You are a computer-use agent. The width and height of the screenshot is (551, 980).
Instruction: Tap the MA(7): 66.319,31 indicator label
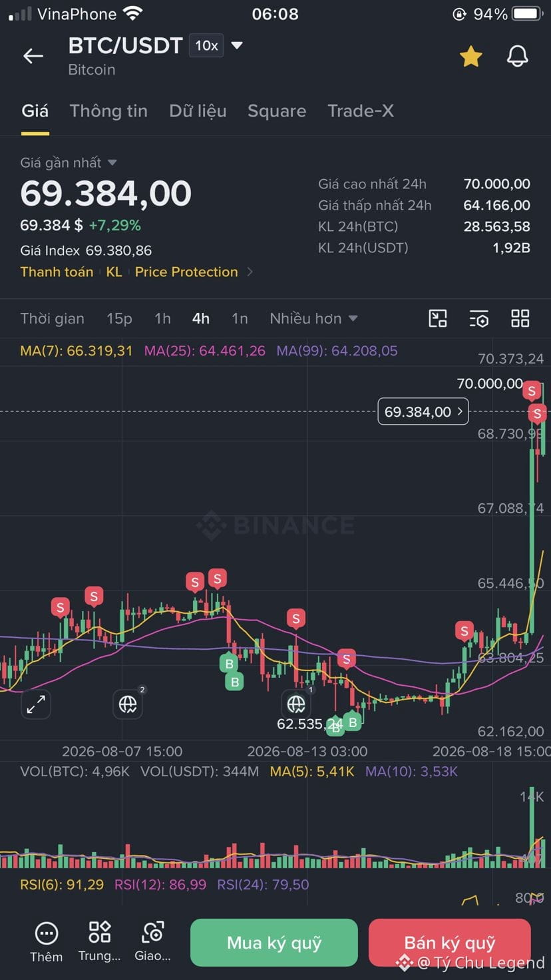[x=77, y=350]
